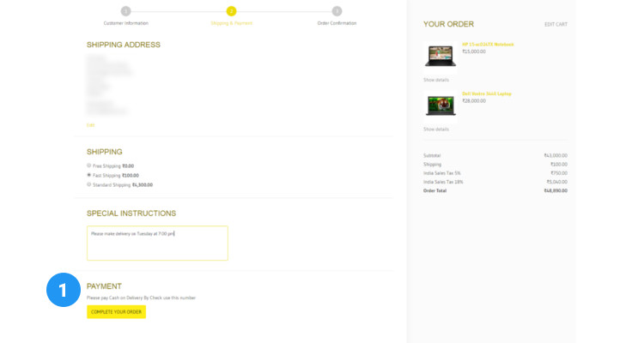Click the Cash on Delivery payment text
The height and width of the screenshot is (343, 644).
click(141, 298)
